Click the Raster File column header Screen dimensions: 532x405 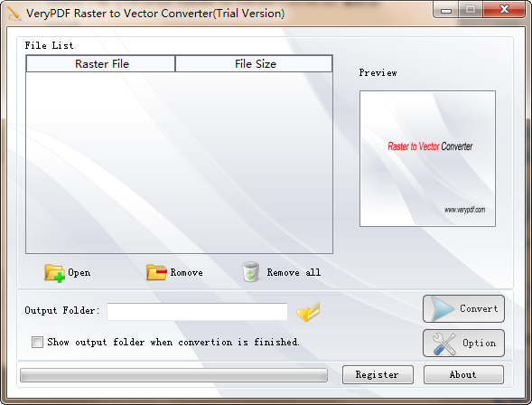(101, 64)
